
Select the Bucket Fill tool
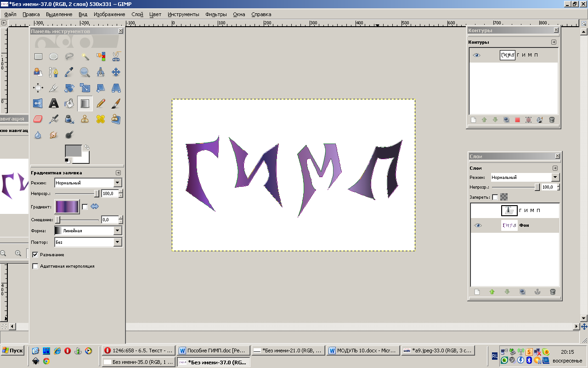point(69,103)
